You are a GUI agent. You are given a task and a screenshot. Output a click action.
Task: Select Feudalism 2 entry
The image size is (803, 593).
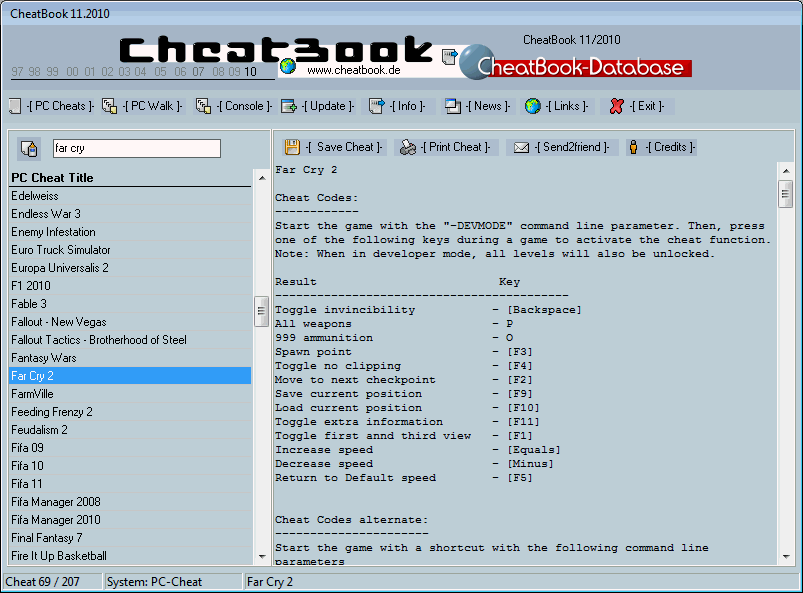[x=131, y=430]
